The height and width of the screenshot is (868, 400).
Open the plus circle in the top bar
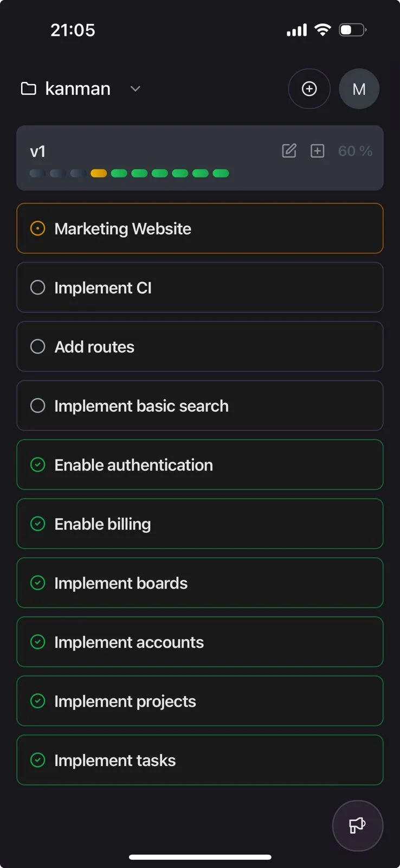click(309, 88)
